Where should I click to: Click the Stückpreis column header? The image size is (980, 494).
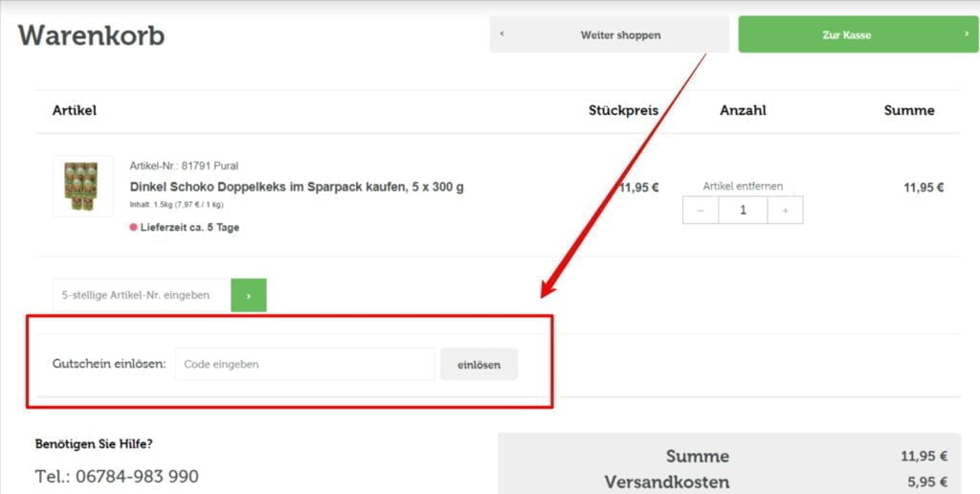click(623, 110)
